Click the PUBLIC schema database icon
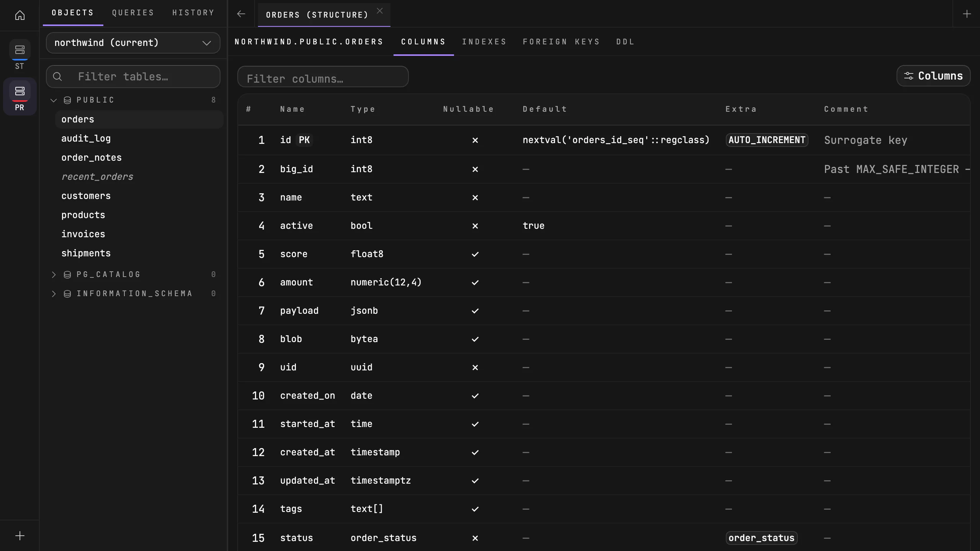The width and height of the screenshot is (980, 551). [x=67, y=100]
